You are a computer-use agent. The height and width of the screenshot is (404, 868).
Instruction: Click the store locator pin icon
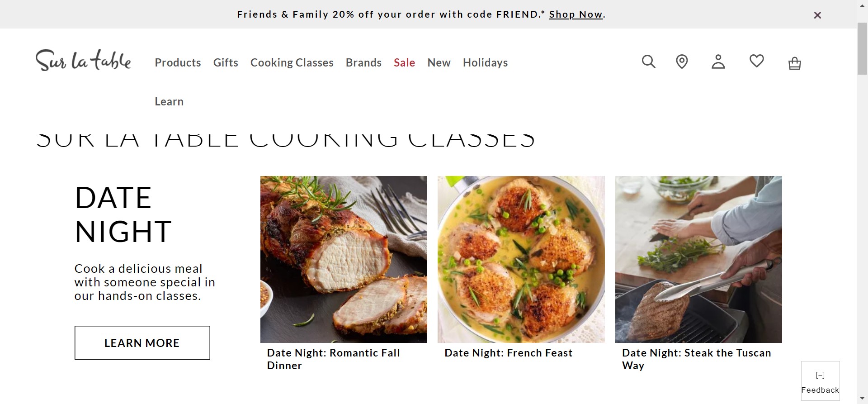tap(682, 62)
